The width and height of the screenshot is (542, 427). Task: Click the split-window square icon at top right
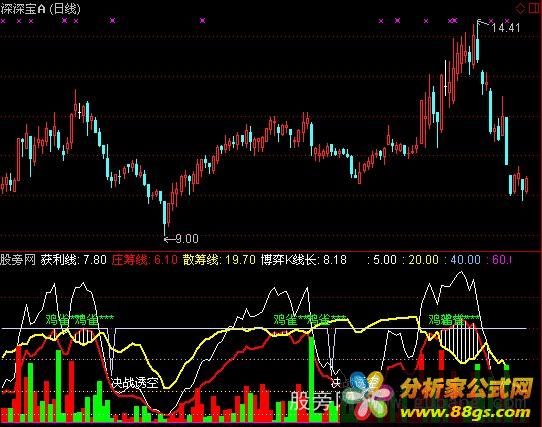coord(534,8)
